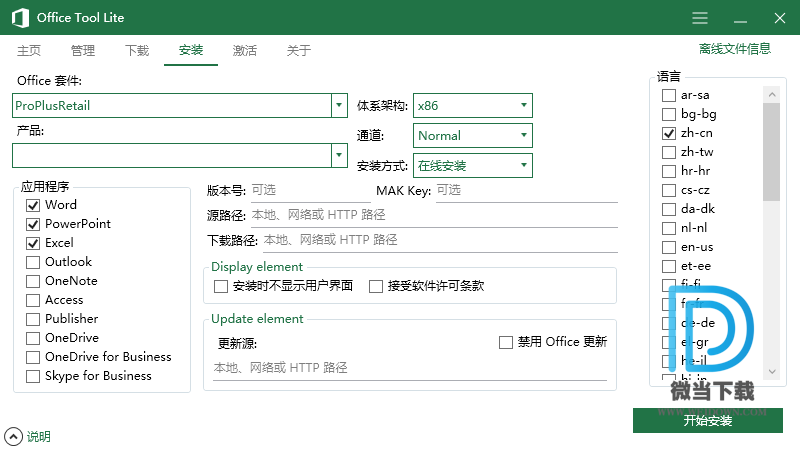800x450 pixels.
Task: Enable the Skype for Business checkbox
Action: pyautogui.click(x=33, y=376)
